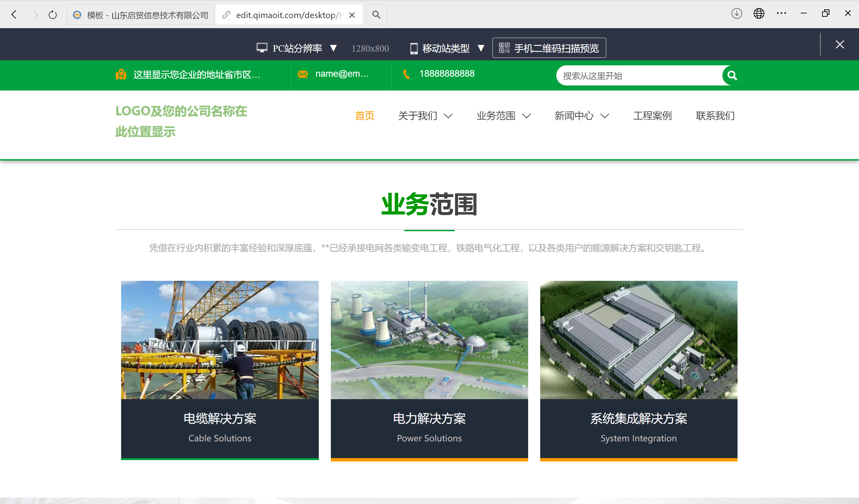Click the telephone icon beside 18888888888
This screenshot has height=504, width=859.
coord(406,74)
